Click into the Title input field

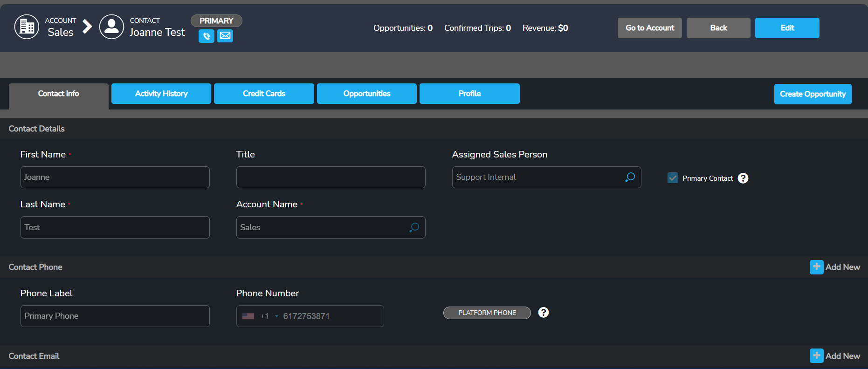coord(331,178)
